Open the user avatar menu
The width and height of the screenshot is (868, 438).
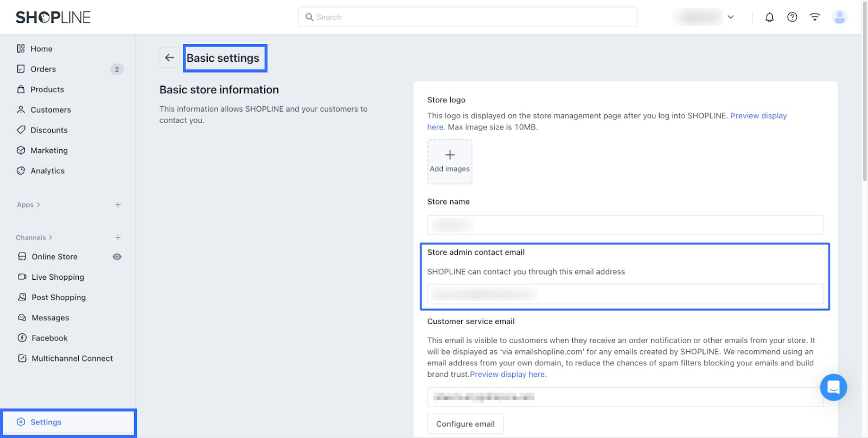839,17
